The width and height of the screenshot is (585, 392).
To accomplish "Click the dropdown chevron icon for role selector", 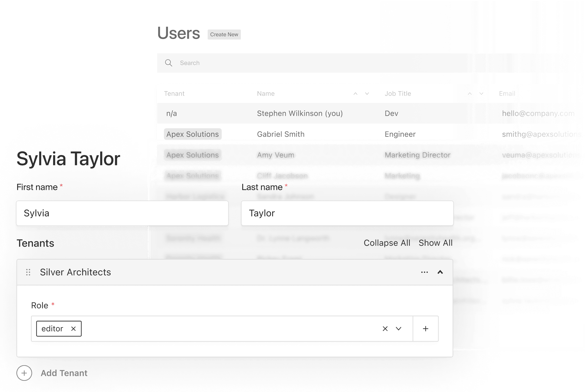I will 399,328.
